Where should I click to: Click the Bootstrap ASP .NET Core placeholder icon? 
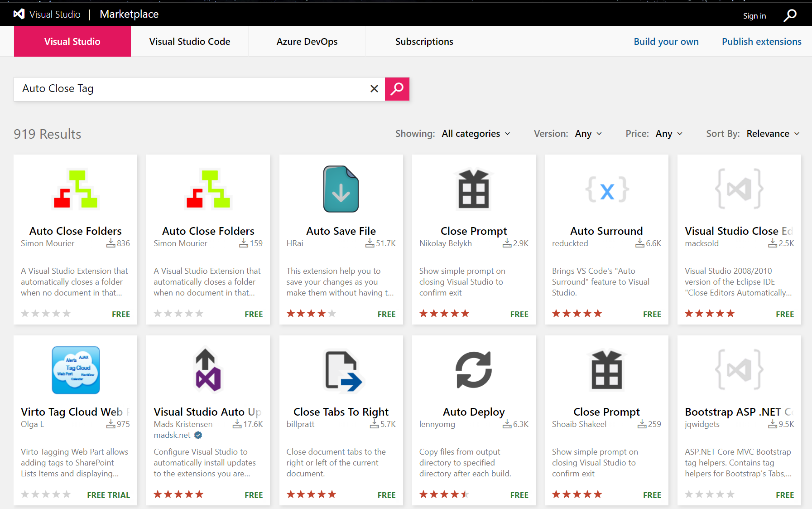tap(739, 369)
